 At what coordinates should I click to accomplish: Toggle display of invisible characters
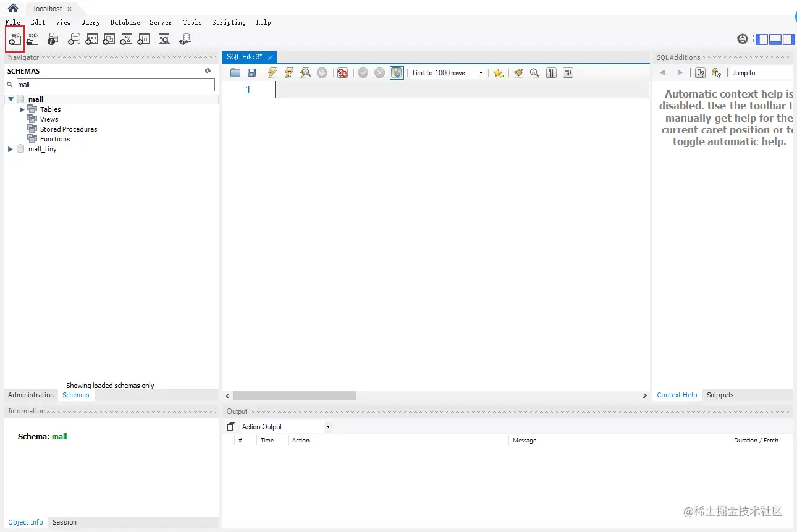click(552, 73)
